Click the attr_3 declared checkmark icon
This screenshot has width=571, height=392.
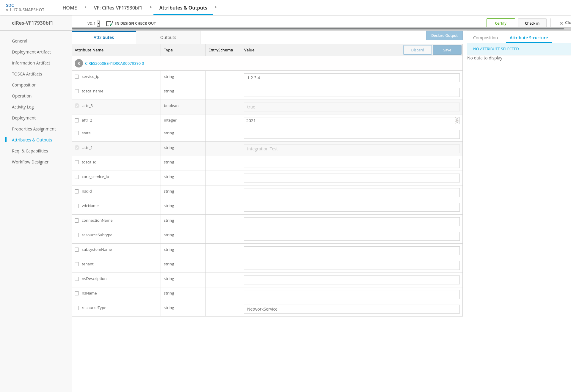point(77,106)
